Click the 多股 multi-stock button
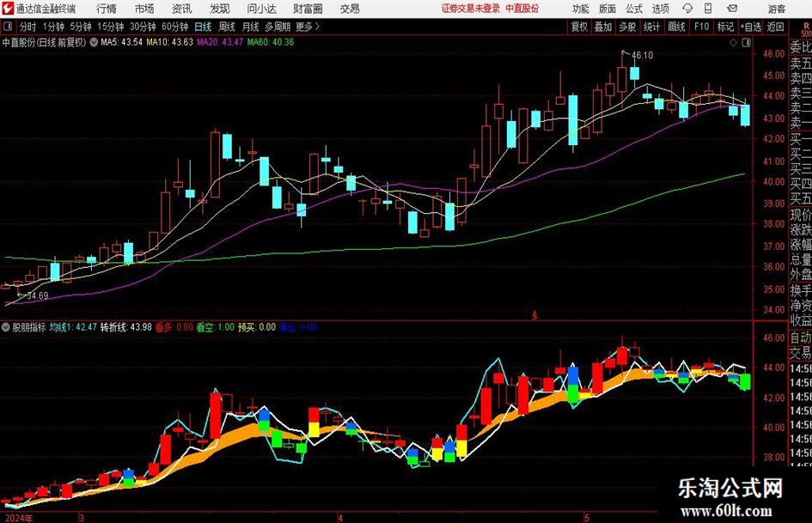This screenshot has height=523, width=812. click(x=627, y=27)
